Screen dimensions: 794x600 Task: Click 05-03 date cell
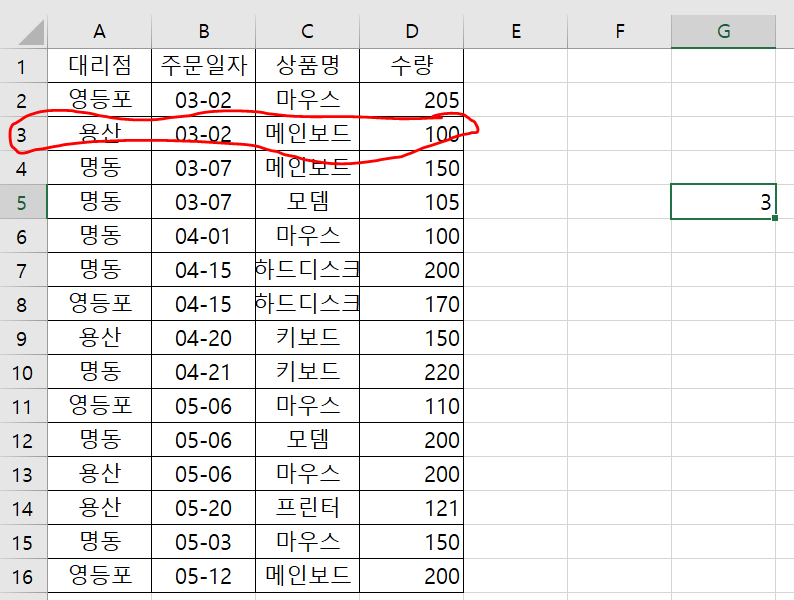click(204, 542)
